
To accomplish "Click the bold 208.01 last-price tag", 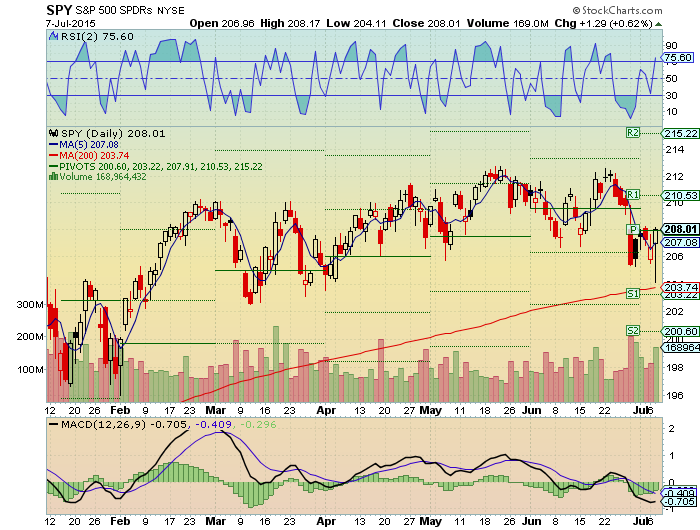I will click(x=681, y=229).
